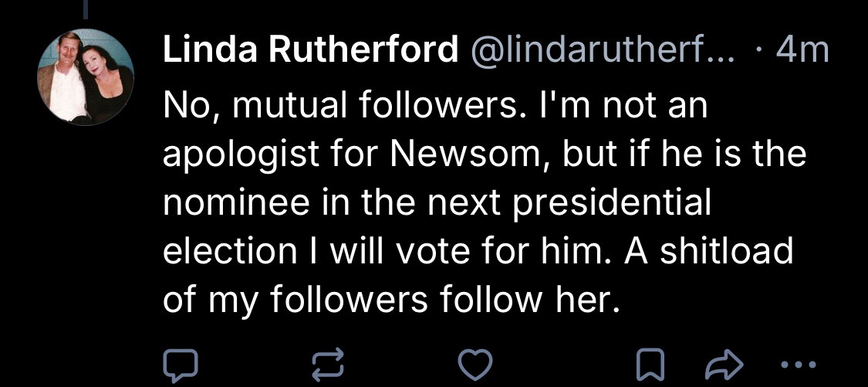Viewport: 868px width, 387px height.
Task: Repost this tweet using the arrows icon
Action: pyautogui.click(x=326, y=362)
